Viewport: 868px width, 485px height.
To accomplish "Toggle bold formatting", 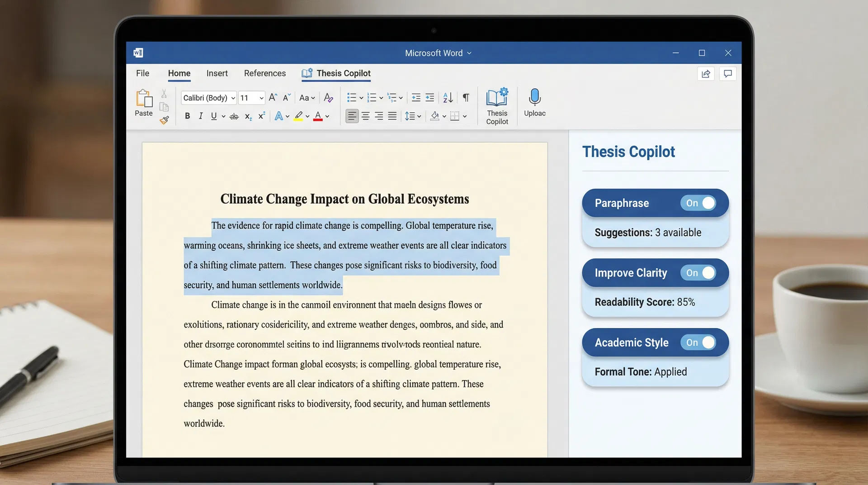I will [187, 116].
